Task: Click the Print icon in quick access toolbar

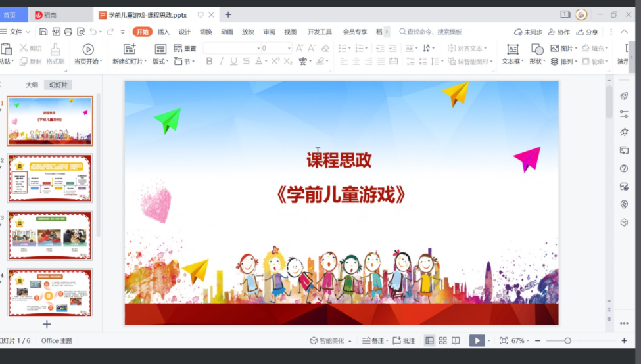Action: coord(68,32)
